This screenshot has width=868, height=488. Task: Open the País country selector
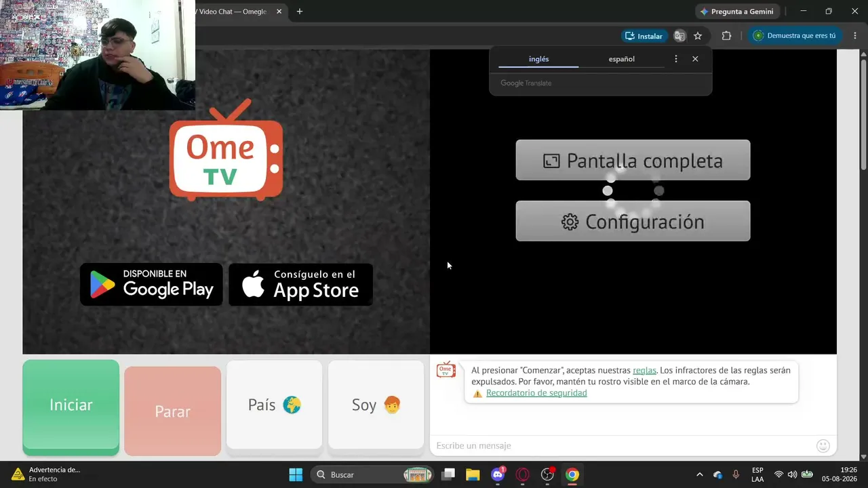pyautogui.click(x=274, y=405)
